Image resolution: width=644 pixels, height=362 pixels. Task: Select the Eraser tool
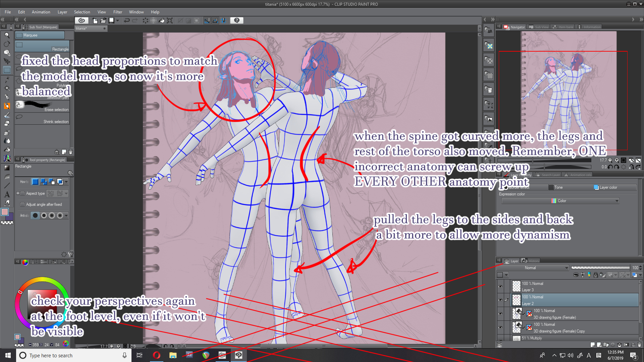click(x=7, y=124)
